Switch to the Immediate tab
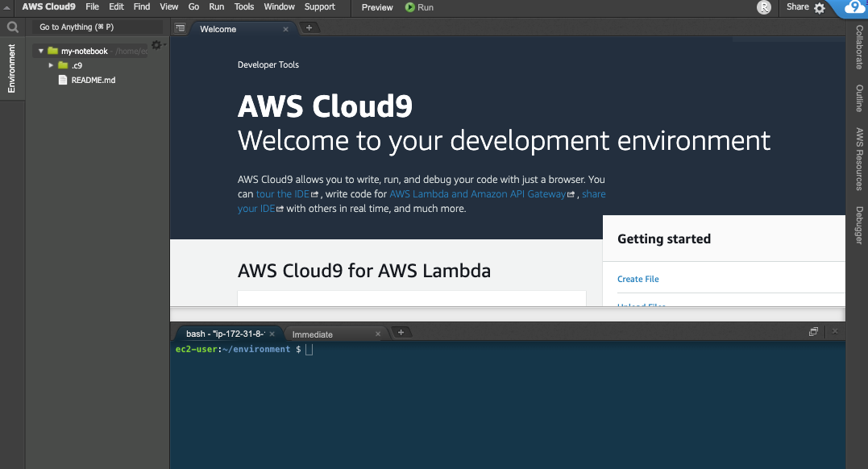The width and height of the screenshot is (868, 469). point(312,334)
